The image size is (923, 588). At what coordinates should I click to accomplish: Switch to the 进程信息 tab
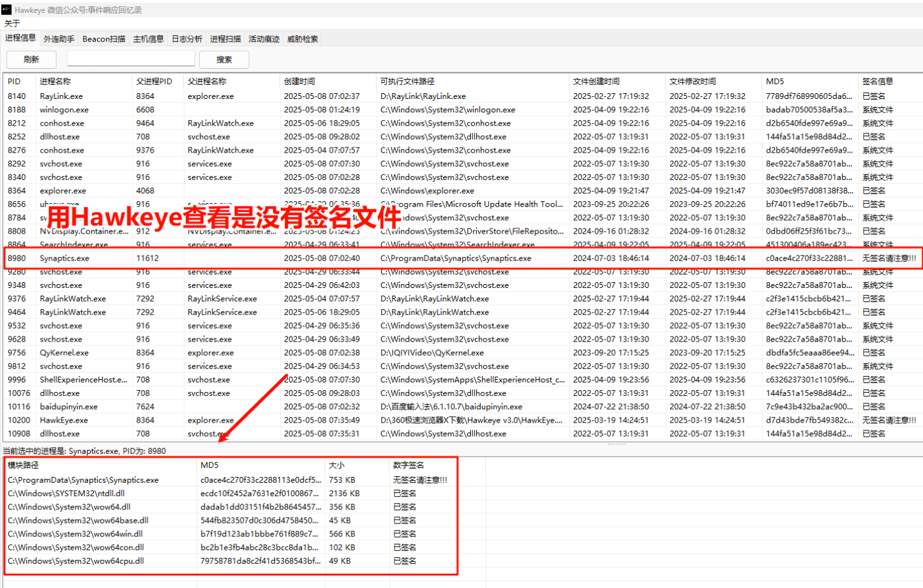20,38
